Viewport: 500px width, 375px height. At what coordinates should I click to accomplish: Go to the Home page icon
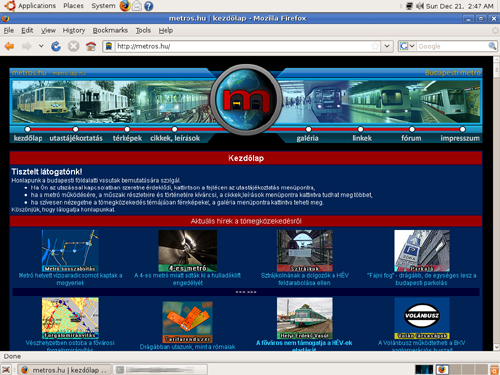pyautogui.click(x=91, y=46)
